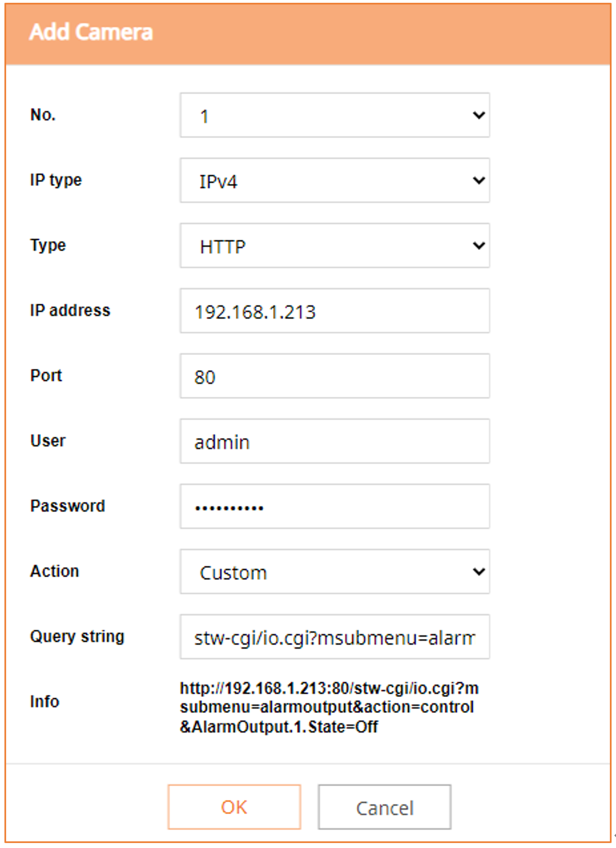Click the "Password" field label
Image resolution: width=616 pixels, height=848 pixels.
(67, 506)
